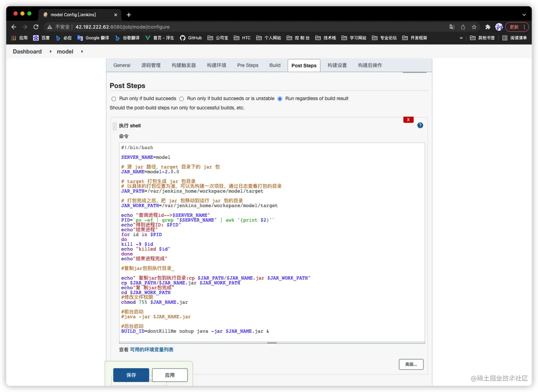This screenshot has width=538, height=392.
Task: Open the bookmarks overflow chevron
Action: point(461,38)
